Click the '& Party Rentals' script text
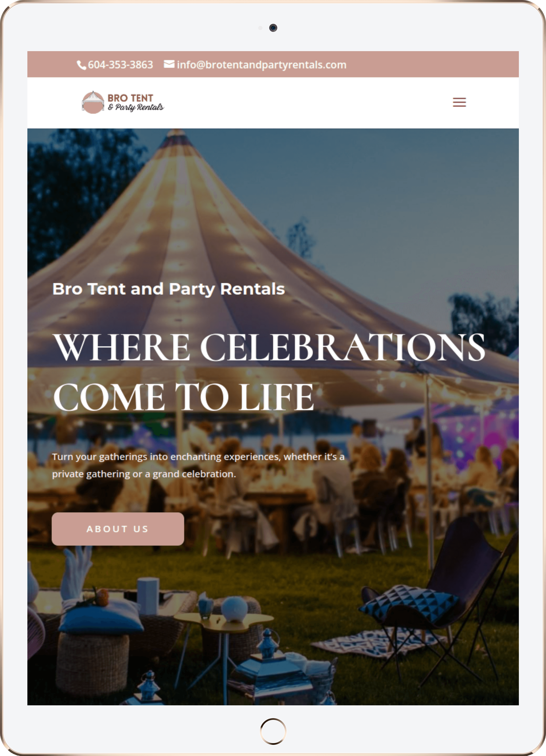Screen dimensions: 546x756 (x=136, y=107)
